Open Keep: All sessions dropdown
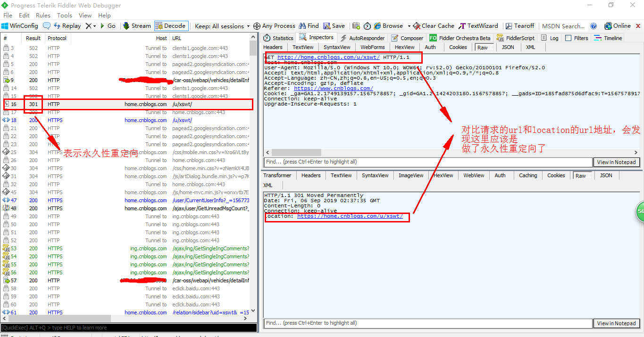 (222, 26)
